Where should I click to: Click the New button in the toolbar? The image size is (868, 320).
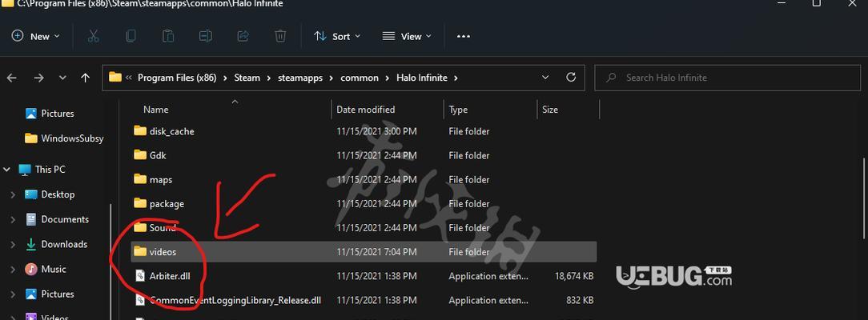pyautogui.click(x=36, y=37)
